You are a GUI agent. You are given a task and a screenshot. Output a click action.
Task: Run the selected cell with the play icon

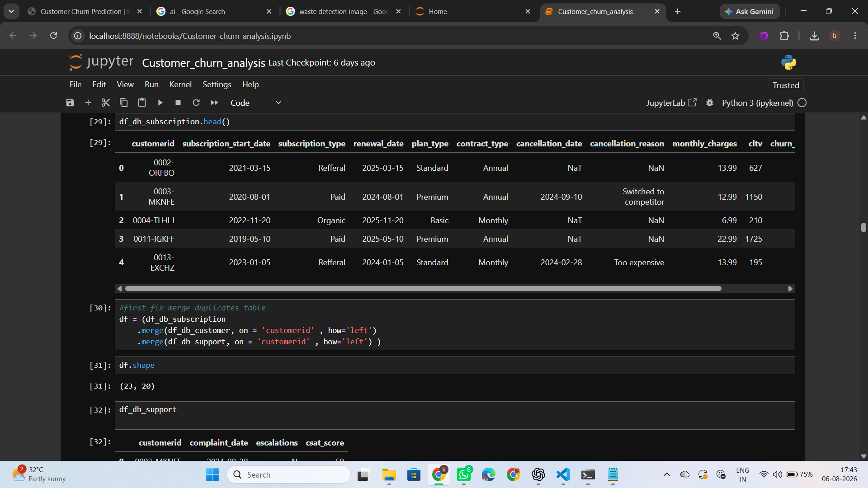[160, 103]
